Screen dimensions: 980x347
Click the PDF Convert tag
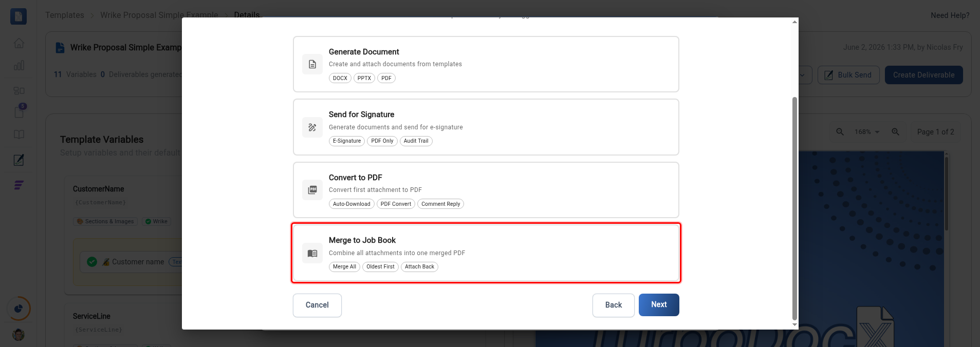[x=396, y=204]
